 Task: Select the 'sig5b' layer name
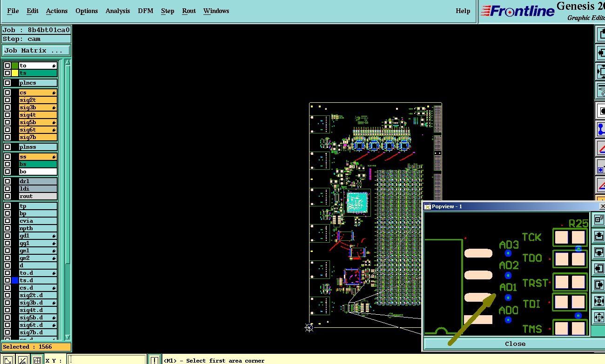38,122
